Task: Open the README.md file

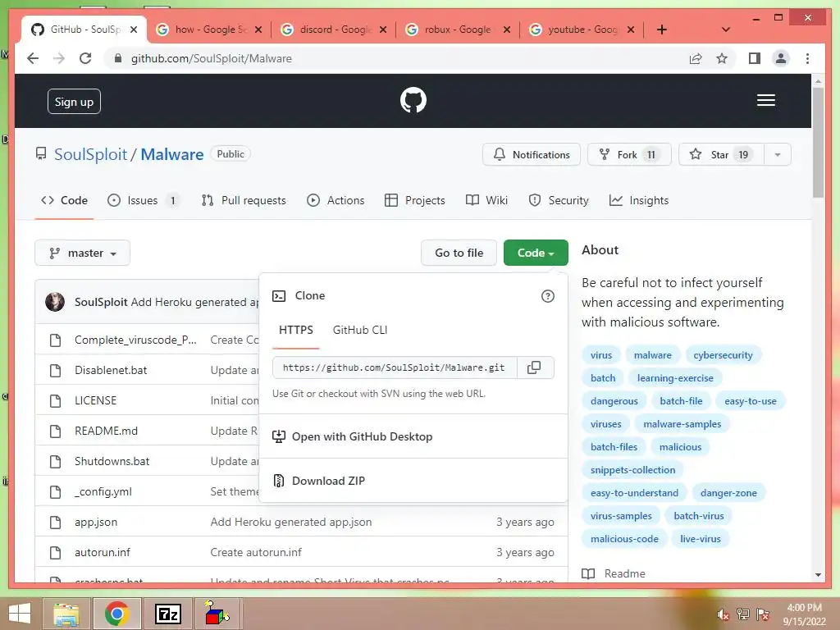Action: pos(106,431)
